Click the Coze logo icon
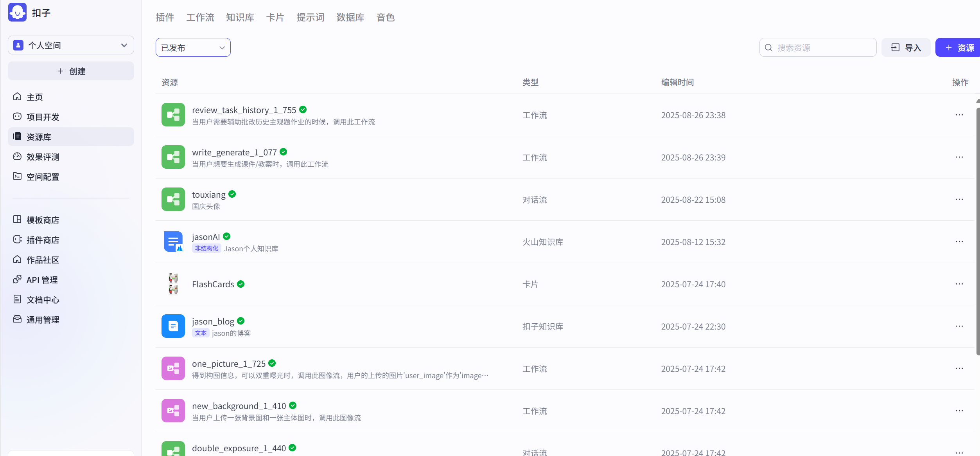Screen dimensions: 980x456 click(x=17, y=13)
